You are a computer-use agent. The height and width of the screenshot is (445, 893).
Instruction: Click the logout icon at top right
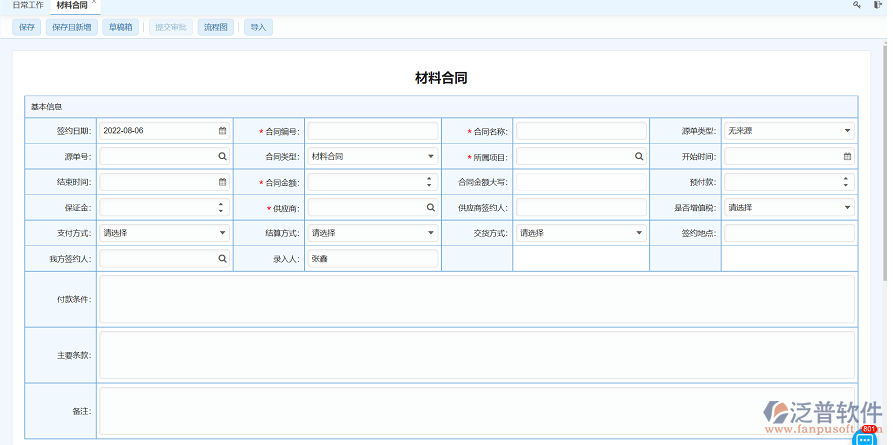(878, 5)
